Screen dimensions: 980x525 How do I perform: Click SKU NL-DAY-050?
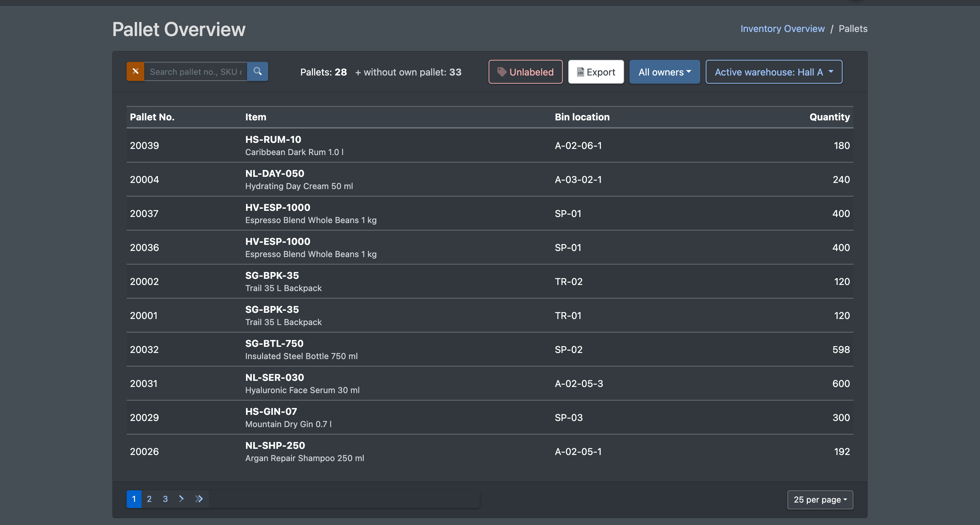pos(275,173)
